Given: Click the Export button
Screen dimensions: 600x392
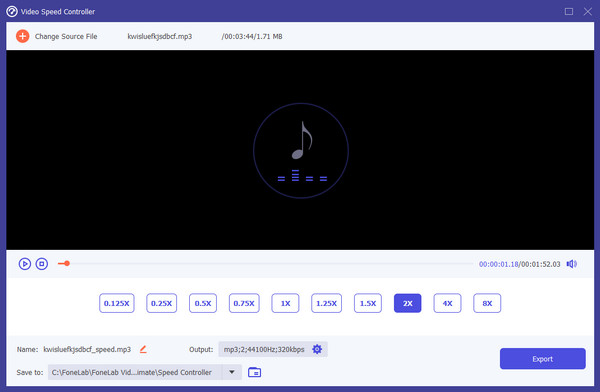Looking at the screenshot, I should pos(543,359).
